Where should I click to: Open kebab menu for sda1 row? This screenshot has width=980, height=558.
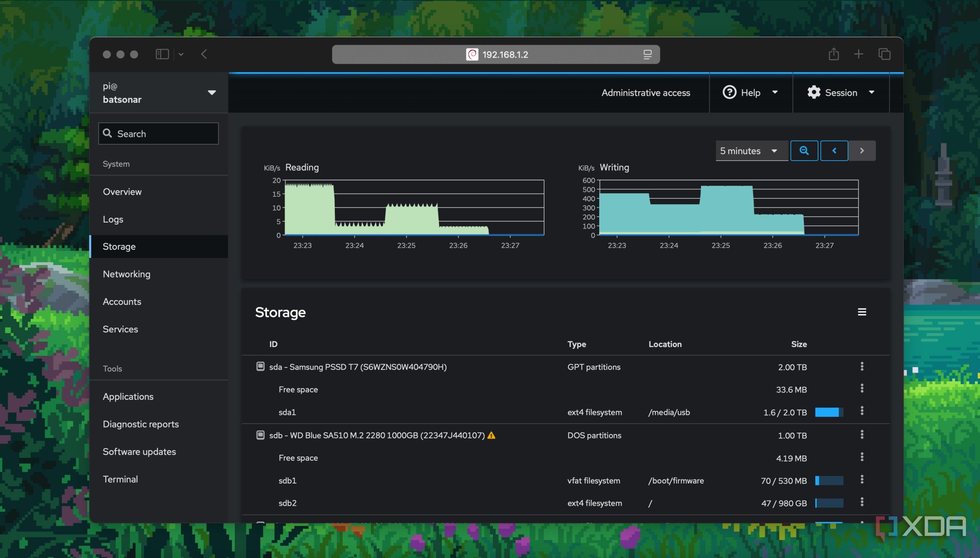(x=862, y=411)
